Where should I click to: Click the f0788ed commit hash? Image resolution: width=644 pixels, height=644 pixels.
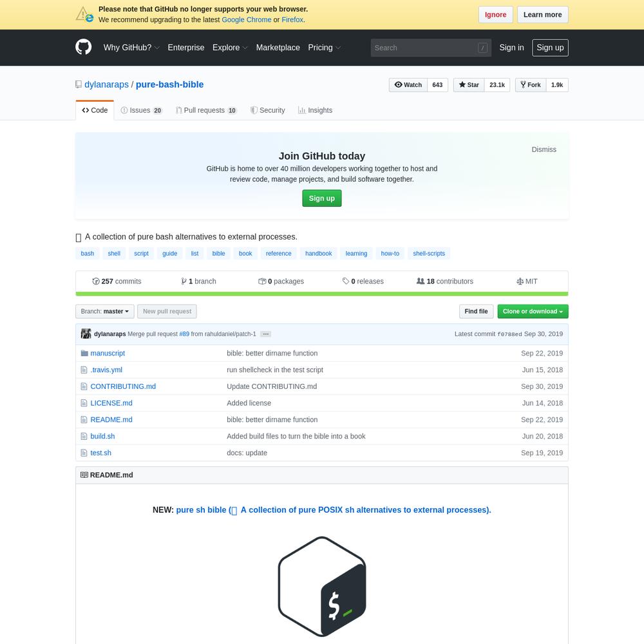click(509, 334)
